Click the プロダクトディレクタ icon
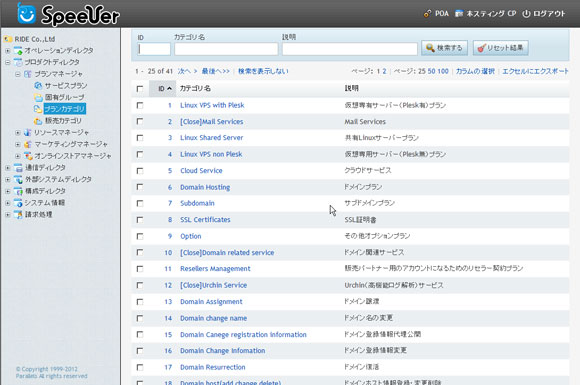Image resolution: width=580 pixels, height=385 pixels. (x=18, y=62)
